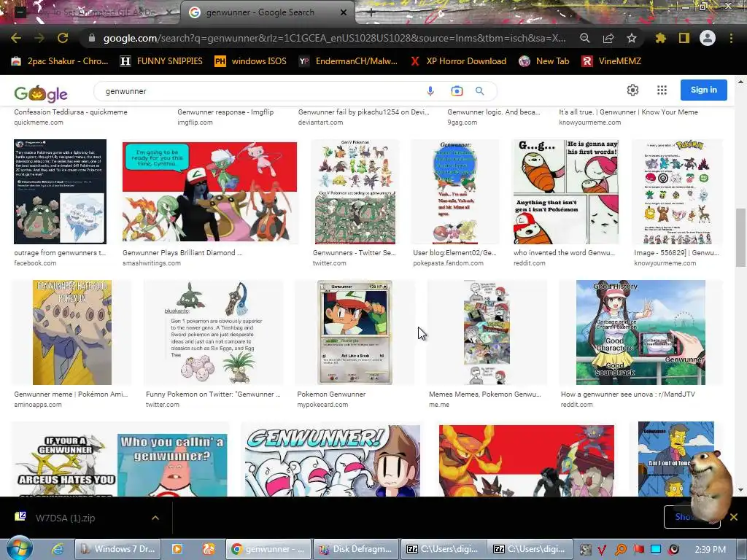
Task: Open How a genwunner see unova link
Action: pyautogui.click(x=628, y=394)
